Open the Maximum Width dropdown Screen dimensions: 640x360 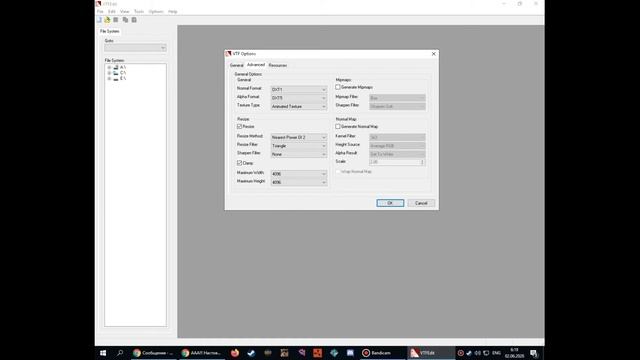pos(299,174)
